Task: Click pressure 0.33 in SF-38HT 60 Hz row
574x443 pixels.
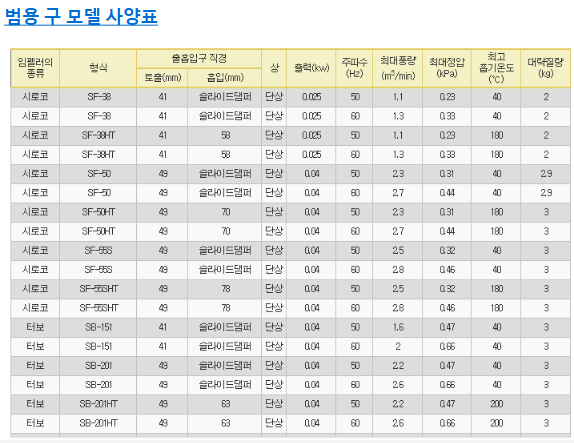Action: point(447,155)
